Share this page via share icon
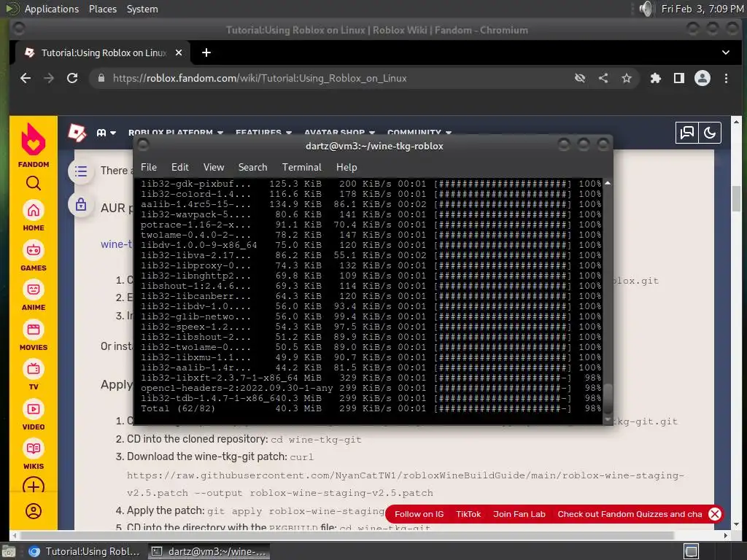The width and height of the screenshot is (747, 560). 603,78
